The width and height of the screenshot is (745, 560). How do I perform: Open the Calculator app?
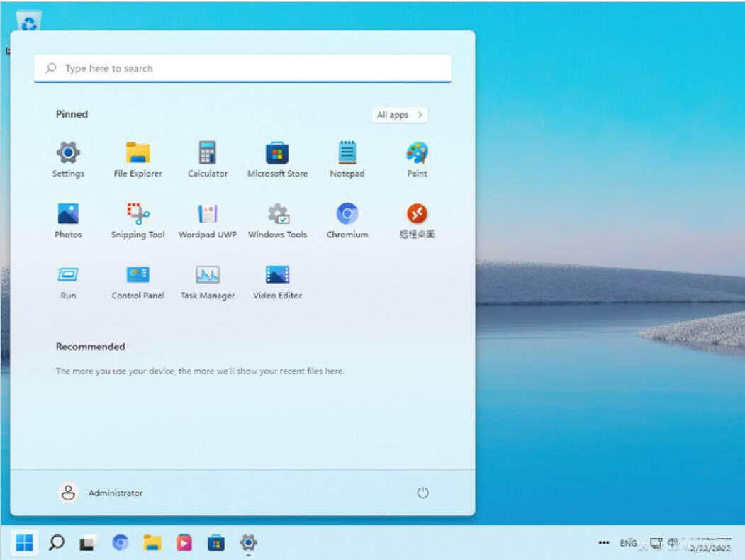pyautogui.click(x=208, y=159)
